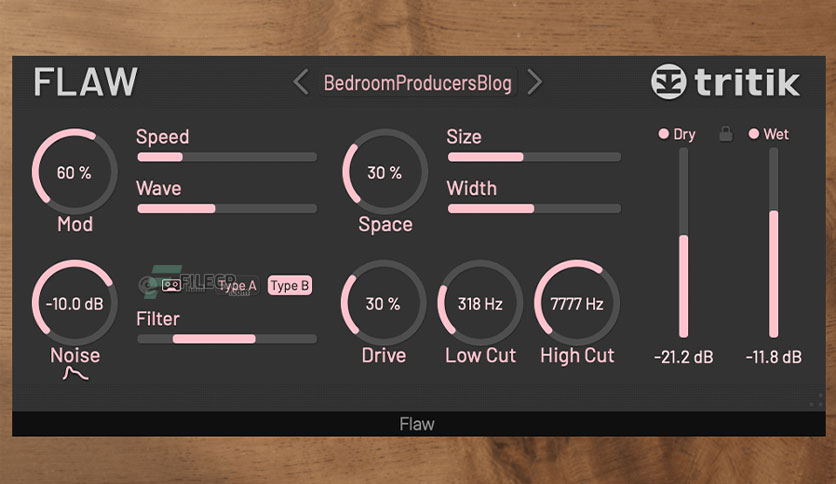Click the Mod label

(x=75, y=224)
